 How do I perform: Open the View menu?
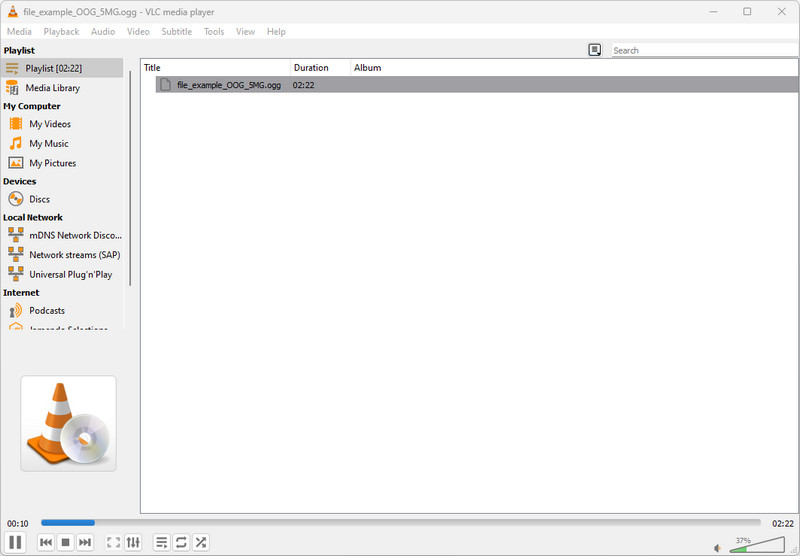[x=245, y=32]
